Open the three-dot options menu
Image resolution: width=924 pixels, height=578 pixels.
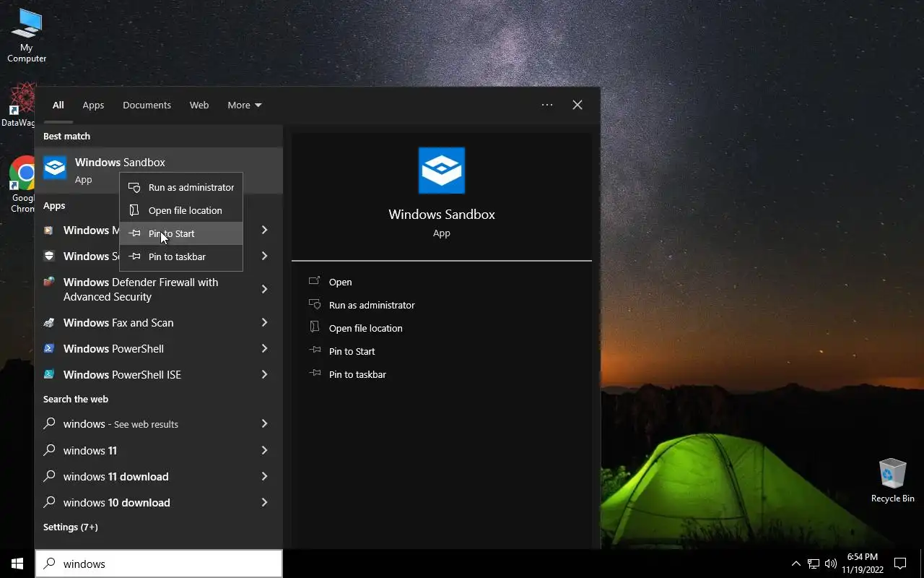tap(547, 105)
